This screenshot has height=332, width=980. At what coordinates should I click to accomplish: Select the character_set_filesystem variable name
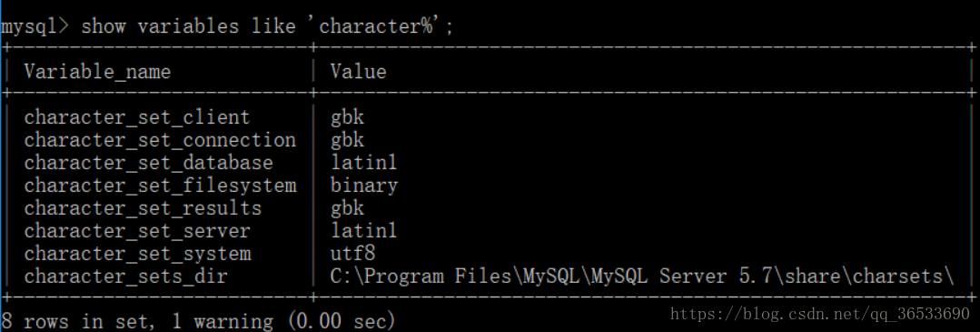[160, 186]
